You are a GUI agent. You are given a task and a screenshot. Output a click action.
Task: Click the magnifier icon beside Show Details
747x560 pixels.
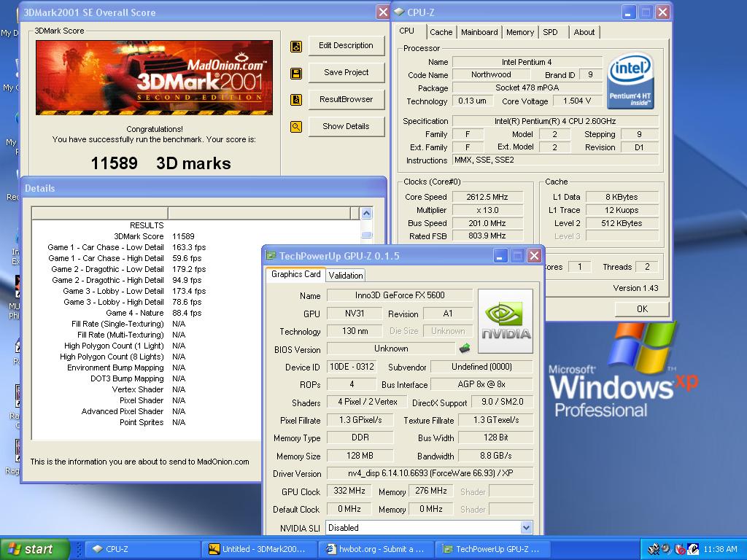pos(296,127)
